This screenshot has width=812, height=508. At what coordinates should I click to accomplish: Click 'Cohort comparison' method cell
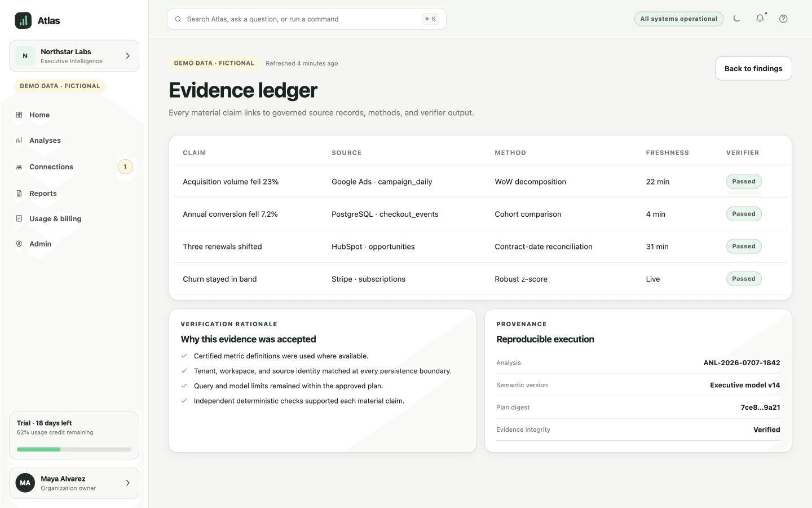coord(528,214)
